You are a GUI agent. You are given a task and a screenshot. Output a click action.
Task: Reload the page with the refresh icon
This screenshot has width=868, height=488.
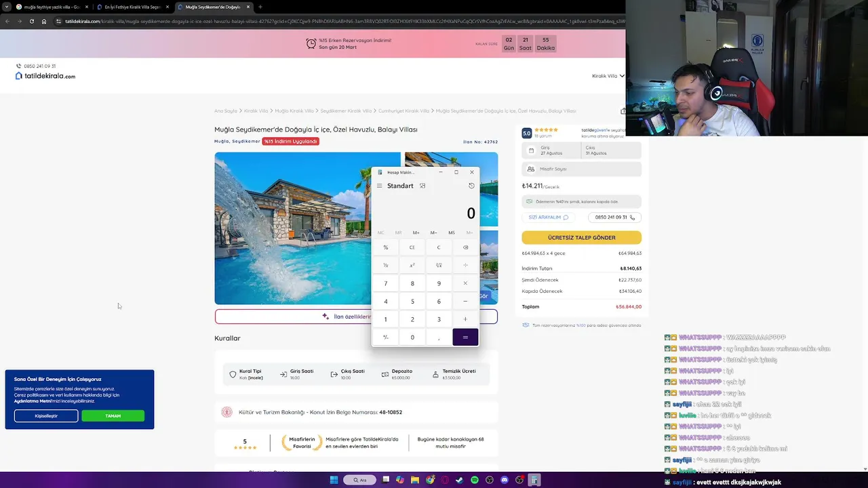click(31, 21)
